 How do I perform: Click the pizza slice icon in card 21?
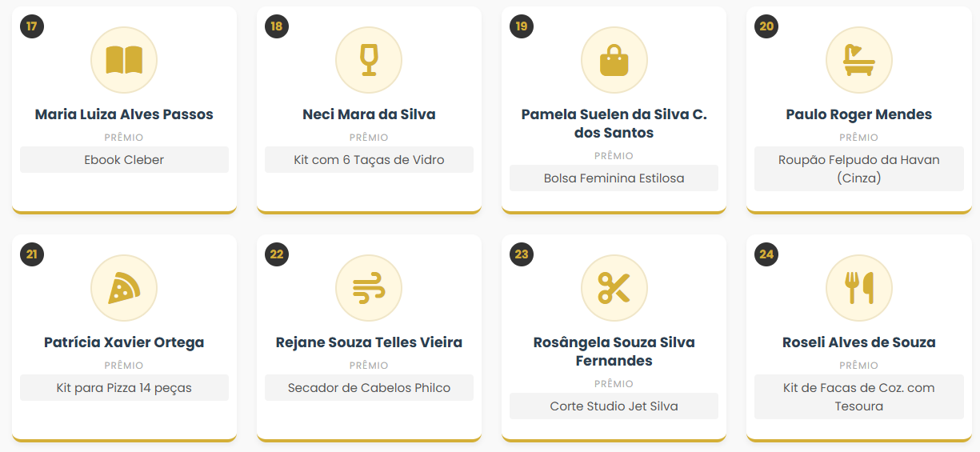(124, 288)
